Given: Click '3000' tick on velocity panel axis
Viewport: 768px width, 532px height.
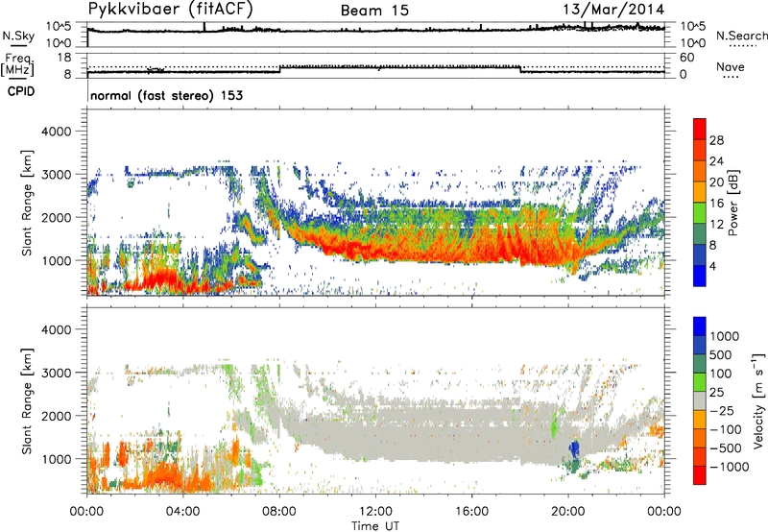Looking at the screenshot, I should point(56,374).
